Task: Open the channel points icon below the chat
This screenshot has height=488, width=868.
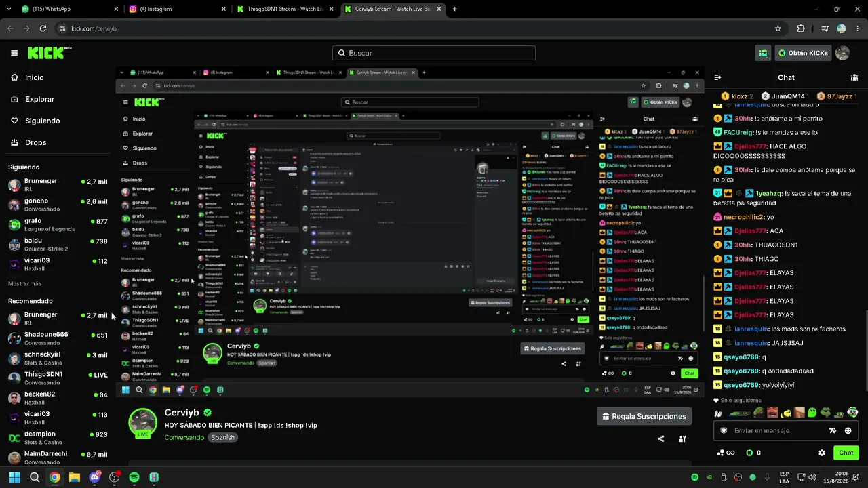Action: pyautogui.click(x=726, y=453)
